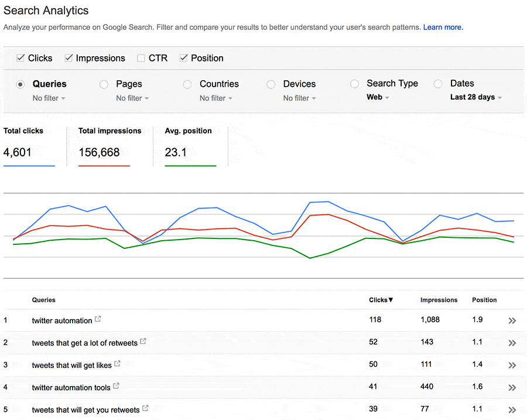Select the Devices dimension
Viewport: 527px width, 420px height.
[271, 84]
